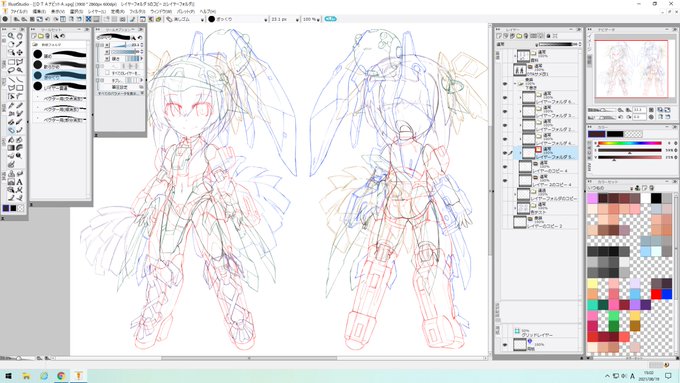Click the 筆圧設定 button in tool options
Image resolution: width=680 pixels, height=383 pixels.
(120, 87)
